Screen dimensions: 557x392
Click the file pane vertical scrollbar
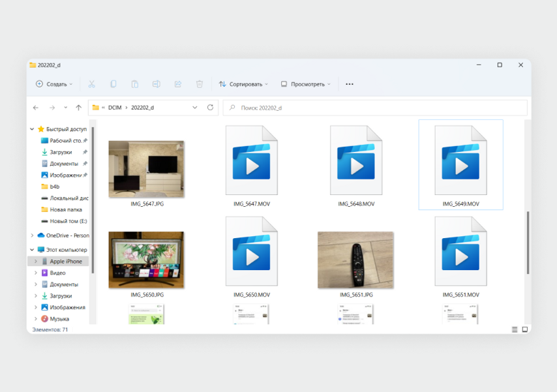click(x=528, y=243)
